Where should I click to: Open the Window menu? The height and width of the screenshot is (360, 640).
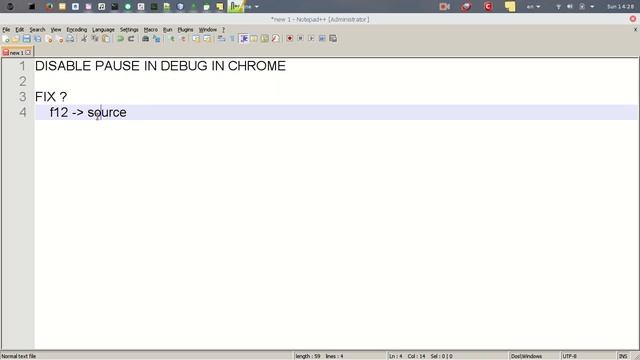[x=208, y=29]
